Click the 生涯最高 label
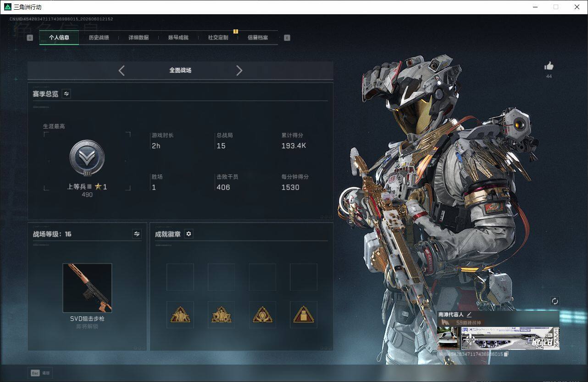This screenshot has width=588, height=382. tap(54, 126)
